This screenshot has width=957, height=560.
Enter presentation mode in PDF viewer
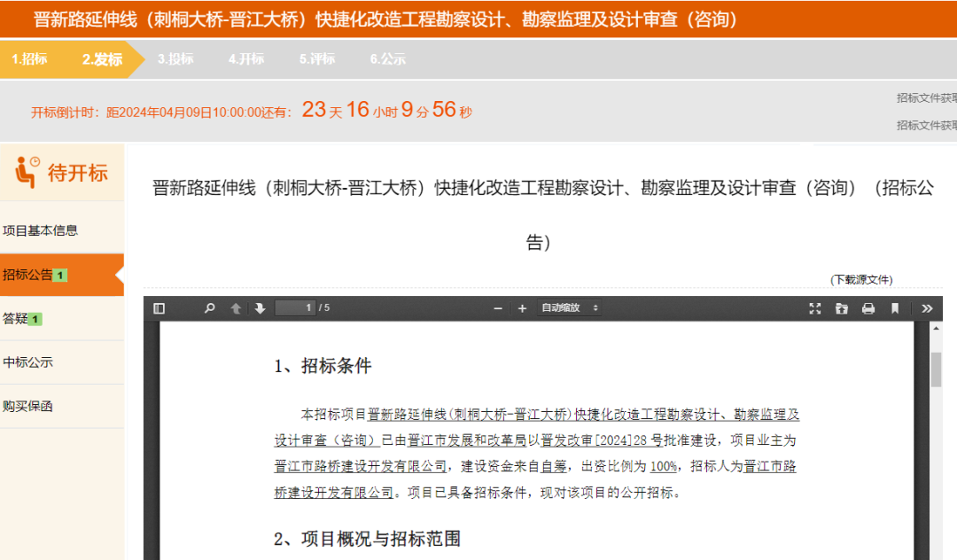click(814, 308)
